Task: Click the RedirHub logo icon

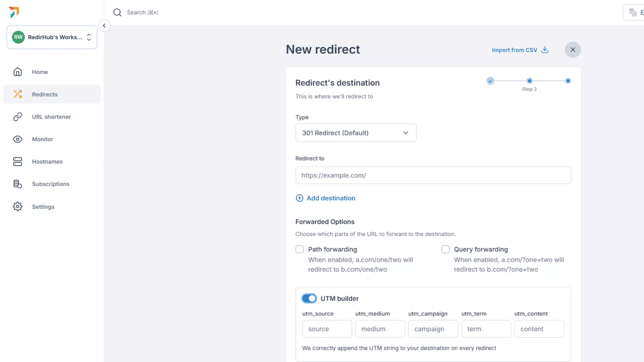Action: [14, 12]
